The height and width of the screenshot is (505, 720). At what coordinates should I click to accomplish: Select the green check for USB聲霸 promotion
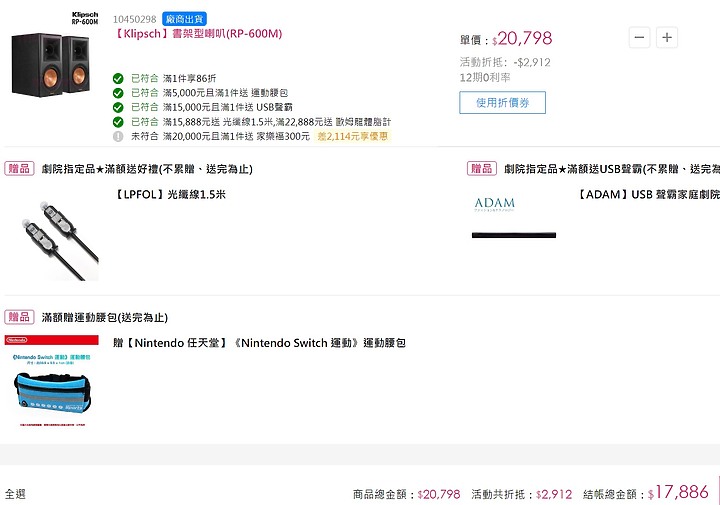coord(118,107)
